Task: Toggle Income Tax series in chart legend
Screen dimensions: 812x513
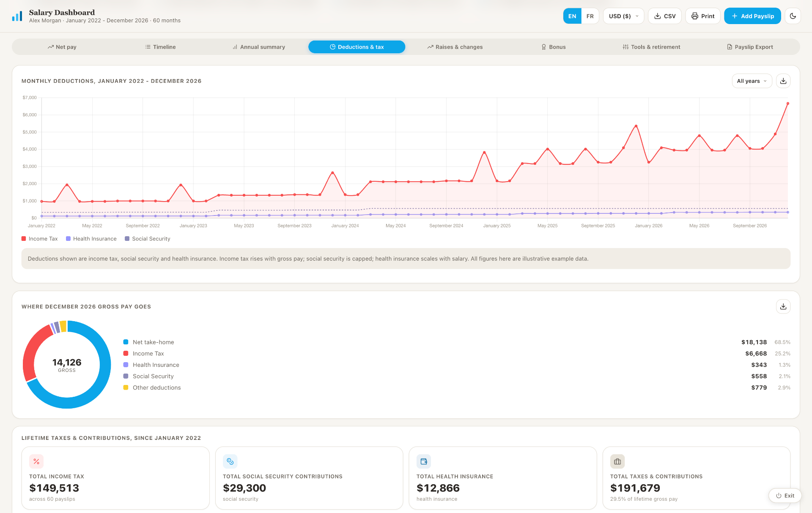Action: [x=40, y=239]
